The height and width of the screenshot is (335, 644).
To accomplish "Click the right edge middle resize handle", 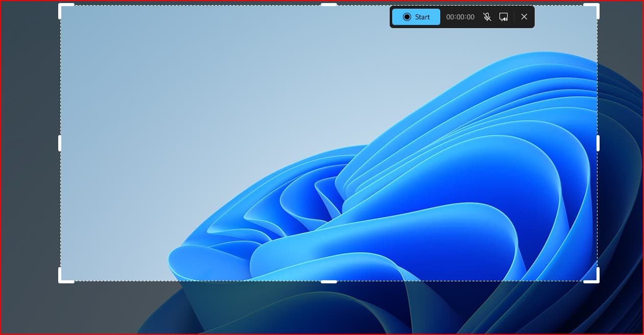I will (x=598, y=143).
